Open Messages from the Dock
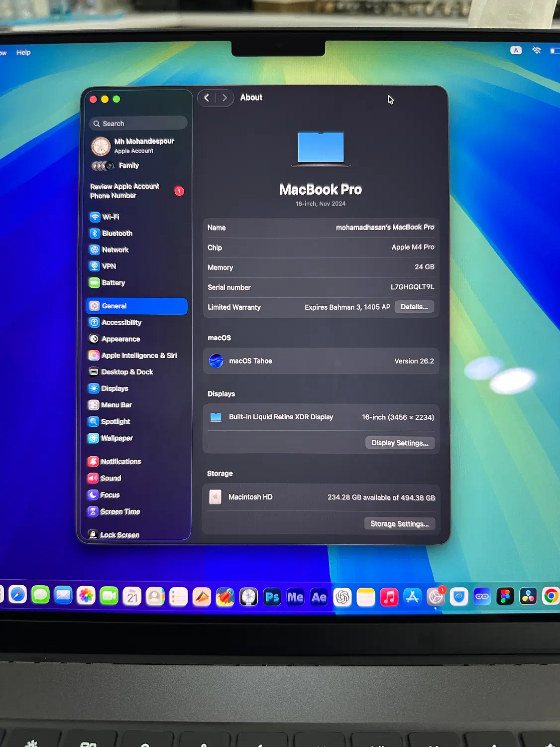 pyautogui.click(x=40, y=595)
